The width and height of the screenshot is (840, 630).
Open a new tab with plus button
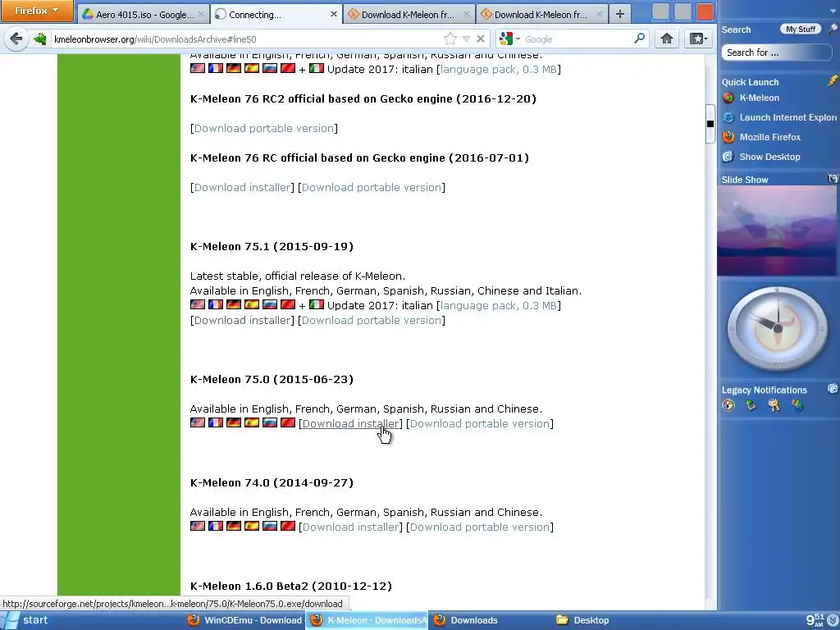pos(620,15)
